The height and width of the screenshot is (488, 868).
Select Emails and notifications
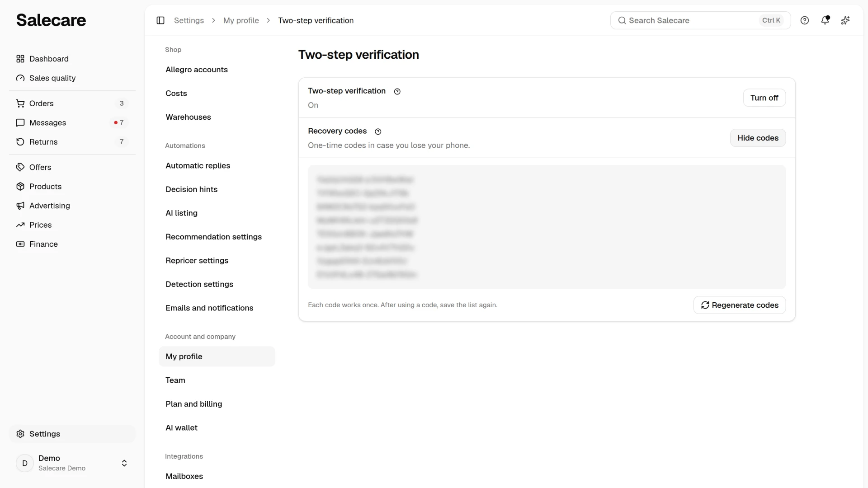(217, 308)
